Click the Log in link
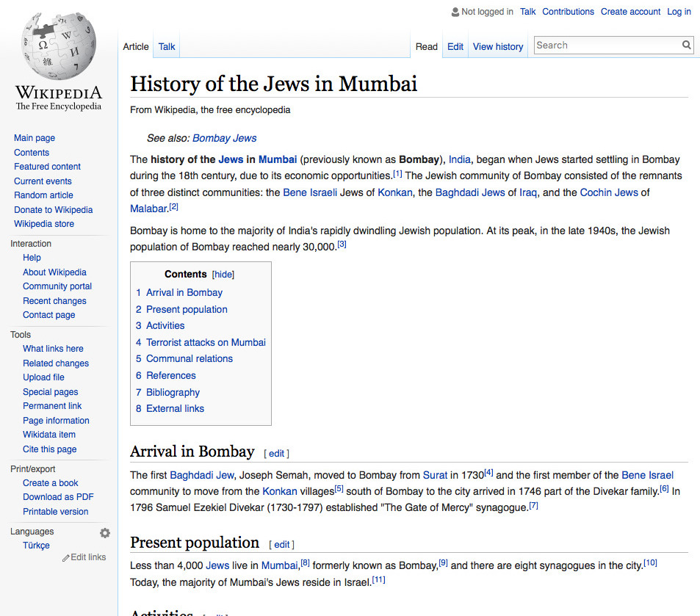700x616 pixels. pos(679,12)
